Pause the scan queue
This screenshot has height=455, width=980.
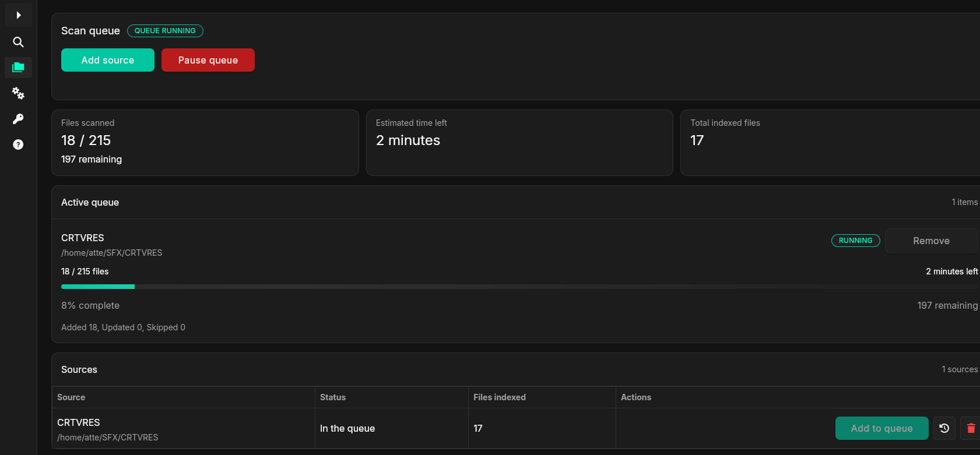(x=208, y=60)
